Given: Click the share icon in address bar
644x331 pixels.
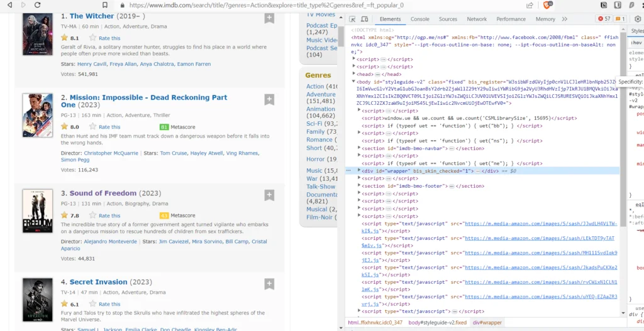Looking at the screenshot, I should tap(530, 5).
